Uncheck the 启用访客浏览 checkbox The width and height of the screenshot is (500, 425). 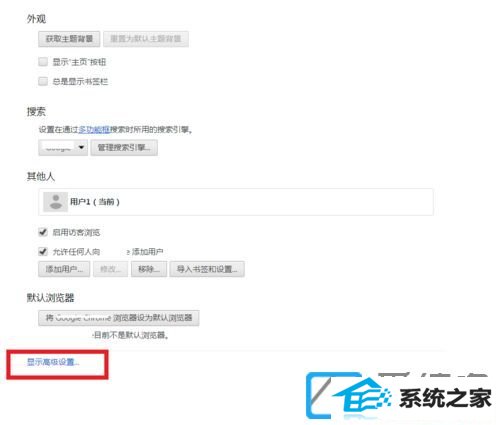point(43,232)
